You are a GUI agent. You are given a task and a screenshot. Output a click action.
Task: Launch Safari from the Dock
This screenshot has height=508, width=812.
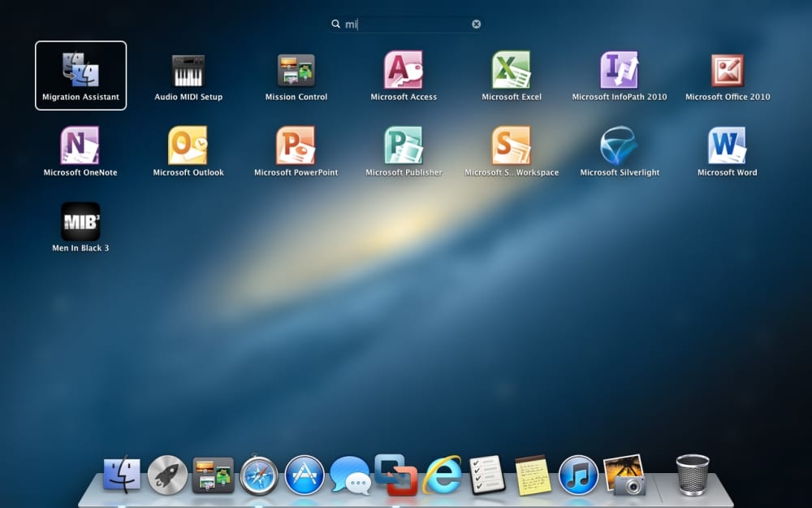[258, 475]
